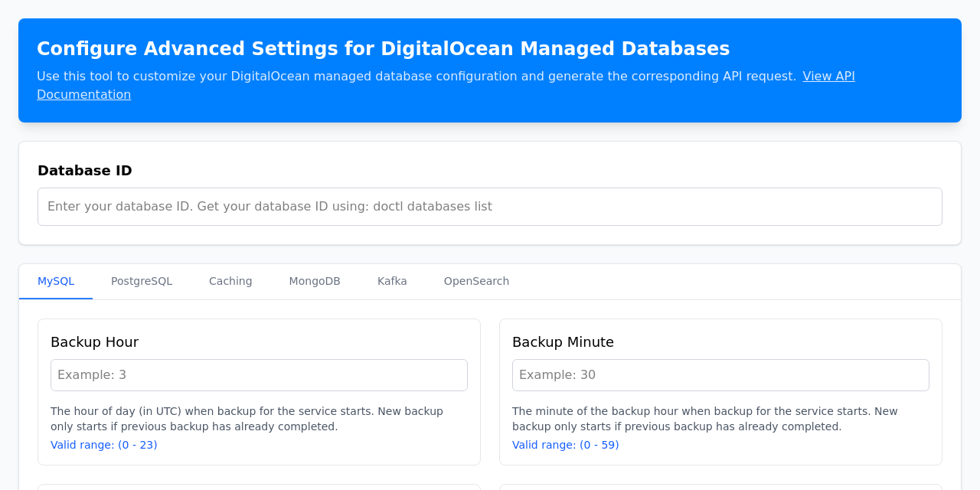Go to the Kafka tab

[392, 281]
